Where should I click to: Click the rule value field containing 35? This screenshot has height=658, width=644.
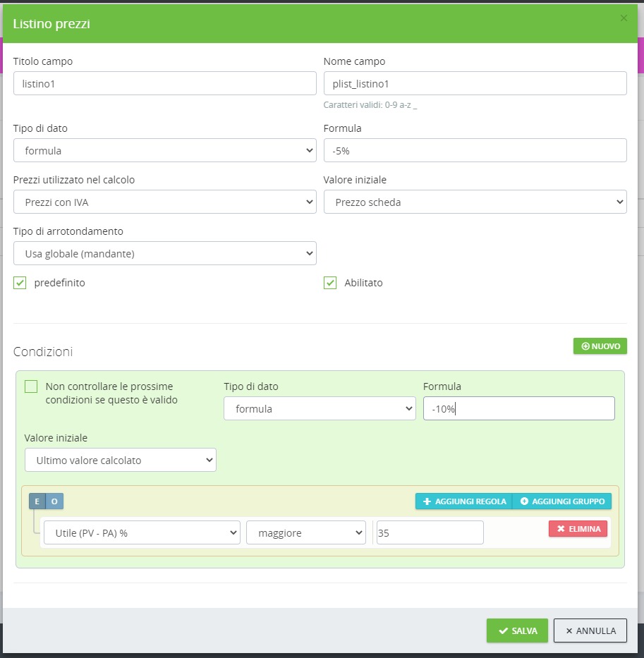[x=430, y=533]
